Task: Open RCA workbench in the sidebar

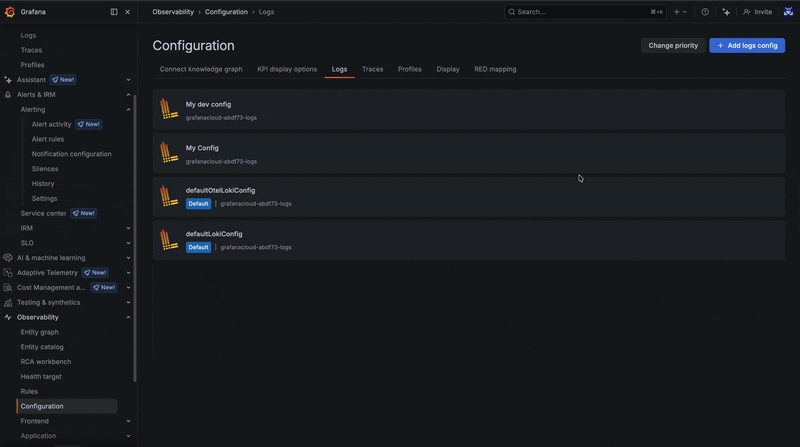Action: click(46, 361)
